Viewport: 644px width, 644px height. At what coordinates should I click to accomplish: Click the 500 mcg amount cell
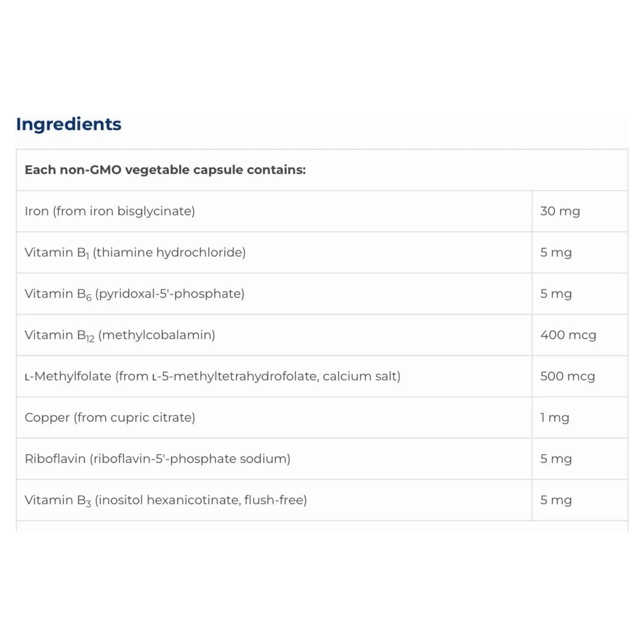(x=567, y=377)
